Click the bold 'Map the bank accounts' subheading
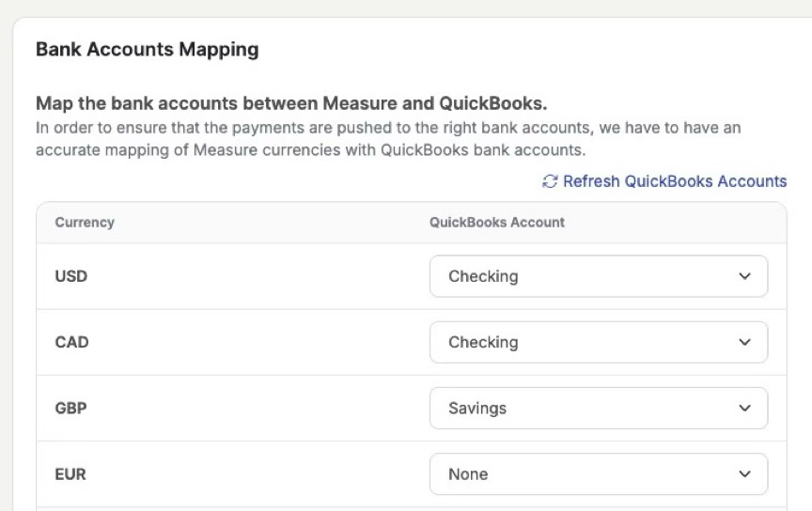This screenshot has width=812, height=511. click(291, 103)
